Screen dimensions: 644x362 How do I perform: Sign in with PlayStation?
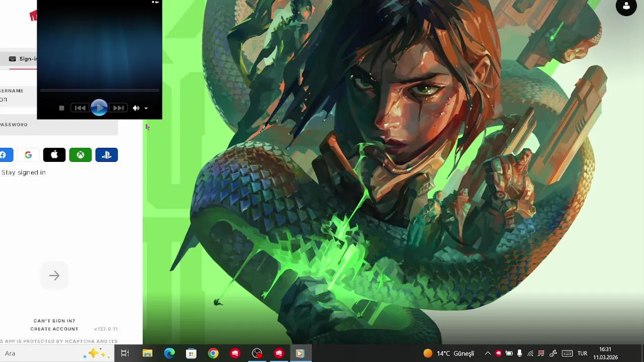(107, 155)
